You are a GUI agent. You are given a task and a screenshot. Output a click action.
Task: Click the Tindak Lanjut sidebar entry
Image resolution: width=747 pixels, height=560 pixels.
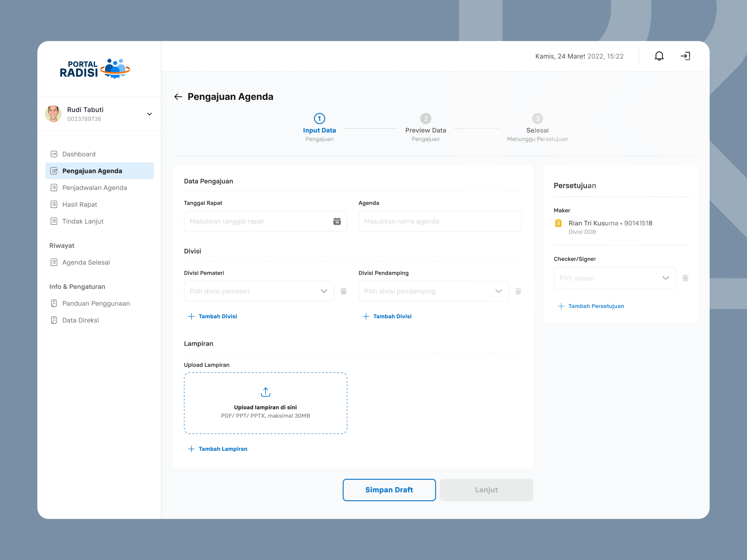point(82,221)
